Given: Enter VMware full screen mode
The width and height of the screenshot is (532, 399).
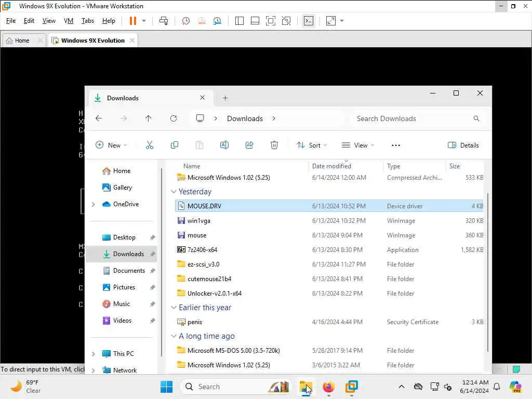Looking at the screenshot, I should point(270,21).
